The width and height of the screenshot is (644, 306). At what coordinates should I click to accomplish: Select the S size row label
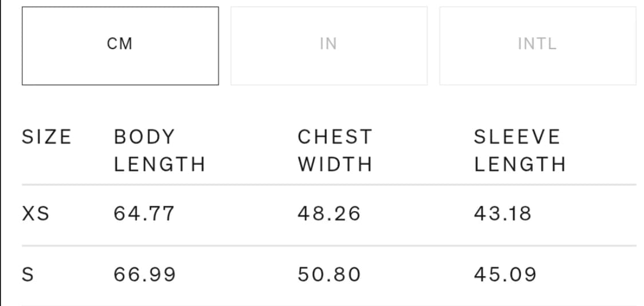click(x=27, y=275)
